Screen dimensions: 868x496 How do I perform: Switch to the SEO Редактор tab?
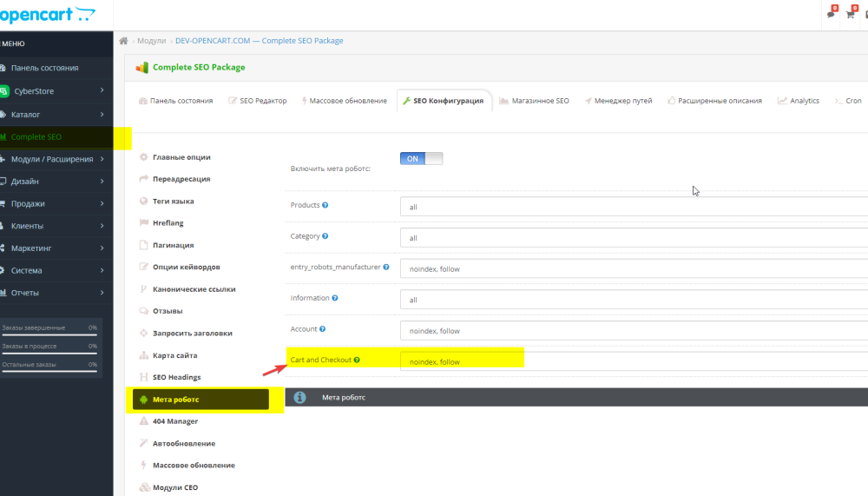(257, 101)
